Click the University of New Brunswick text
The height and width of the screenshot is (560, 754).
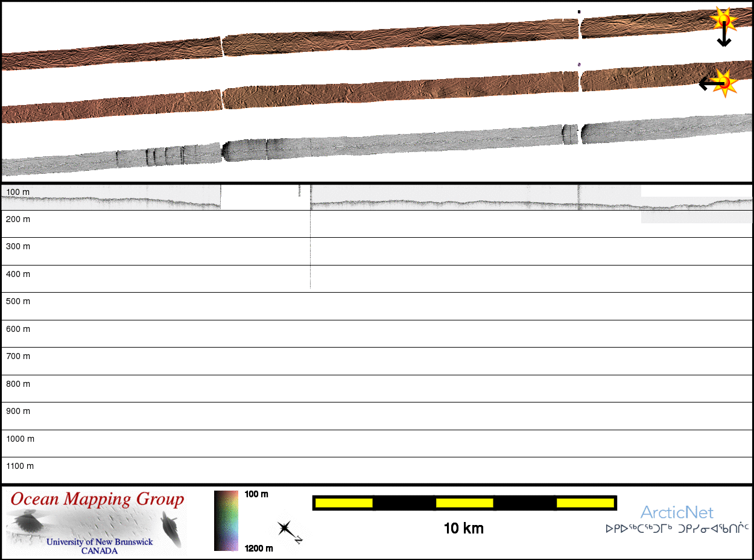(x=100, y=542)
